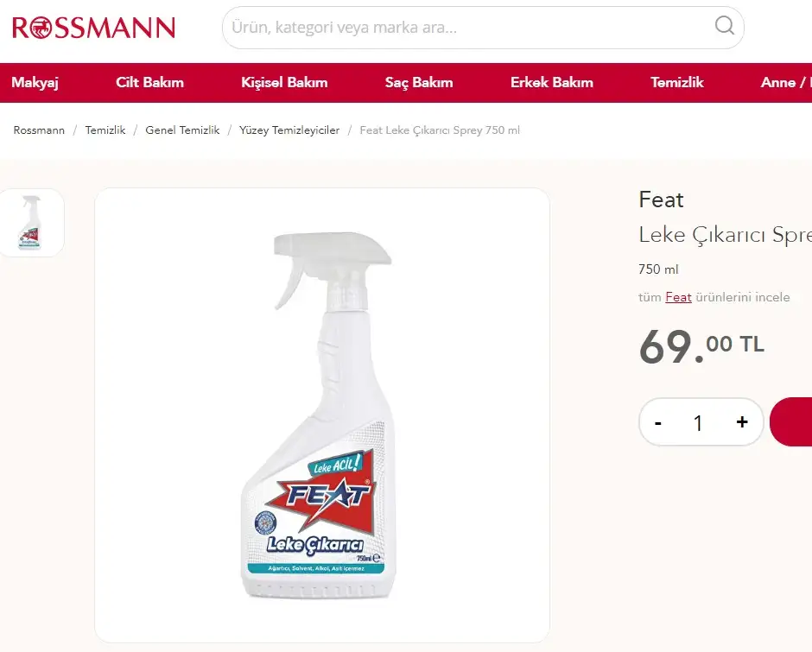Open the Rossmann logo homepage
This screenshot has height=652, width=812.
pyautogui.click(x=94, y=28)
